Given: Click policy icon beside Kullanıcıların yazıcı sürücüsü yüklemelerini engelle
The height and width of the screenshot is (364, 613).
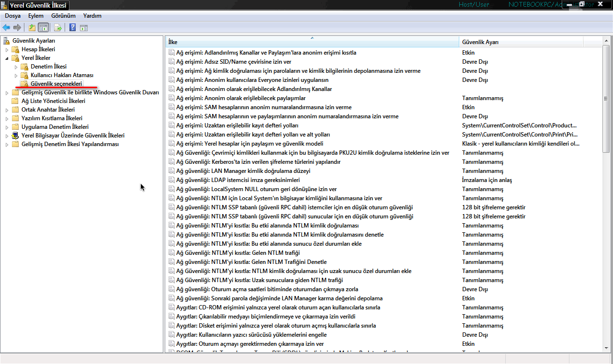Looking at the screenshot, I should pos(171,335).
